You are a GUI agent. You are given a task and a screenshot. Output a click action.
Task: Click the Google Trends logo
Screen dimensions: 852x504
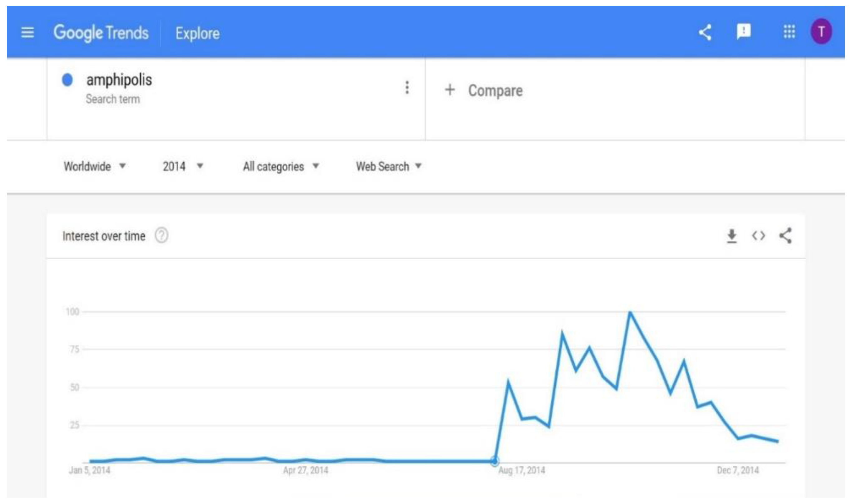pyautogui.click(x=101, y=33)
